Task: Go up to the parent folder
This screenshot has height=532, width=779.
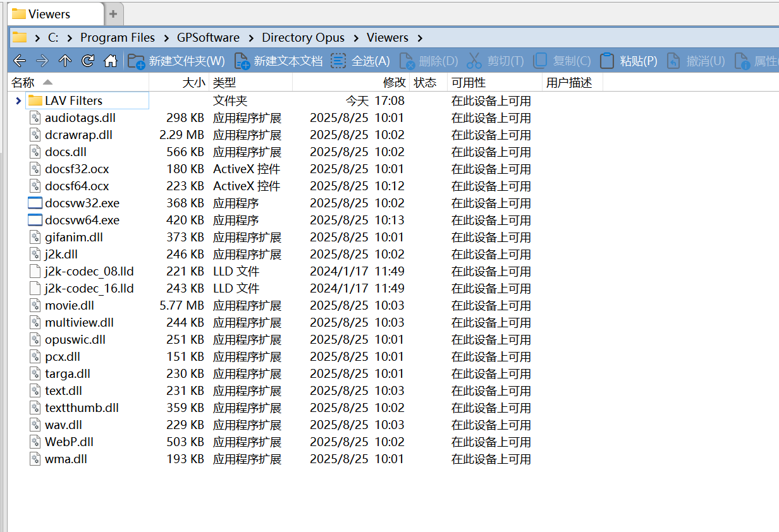Action: pyautogui.click(x=65, y=61)
